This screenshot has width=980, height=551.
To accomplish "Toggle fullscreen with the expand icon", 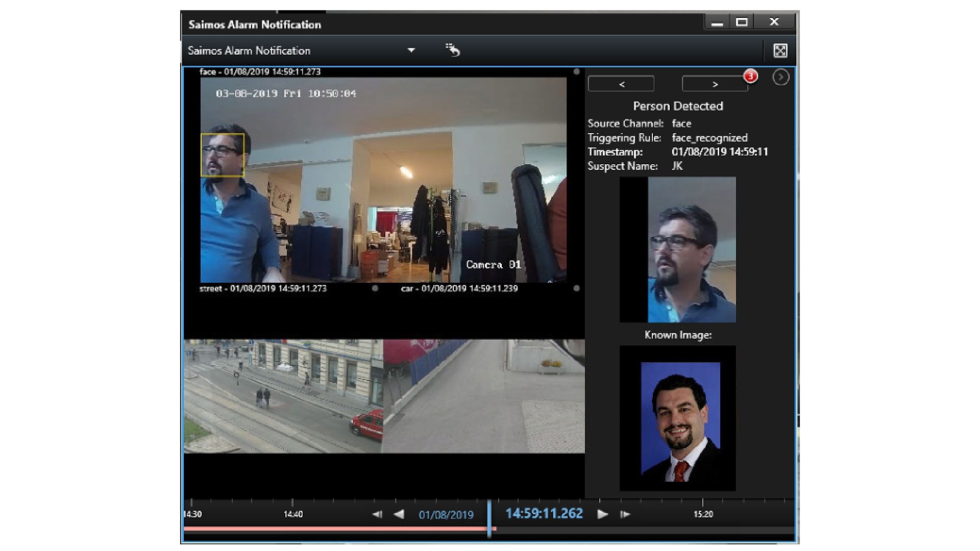I will (x=780, y=51).
